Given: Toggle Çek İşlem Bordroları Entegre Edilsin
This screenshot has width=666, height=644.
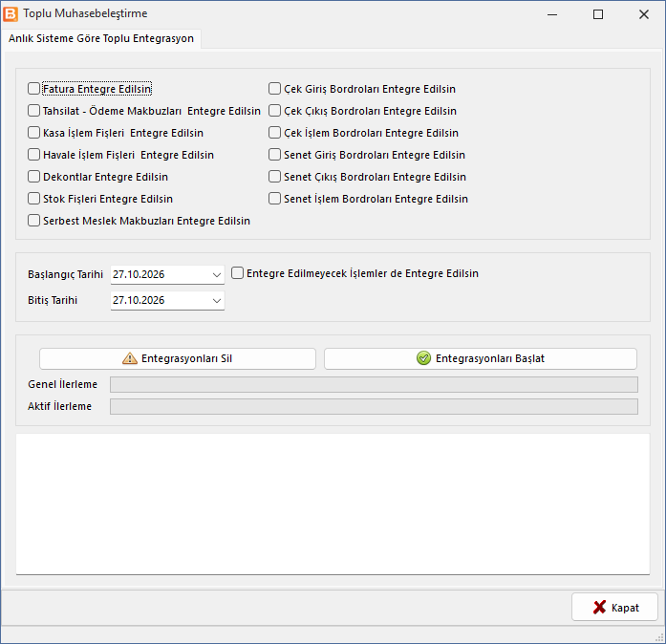Looking at the screenshot, I should coord(274,133).
